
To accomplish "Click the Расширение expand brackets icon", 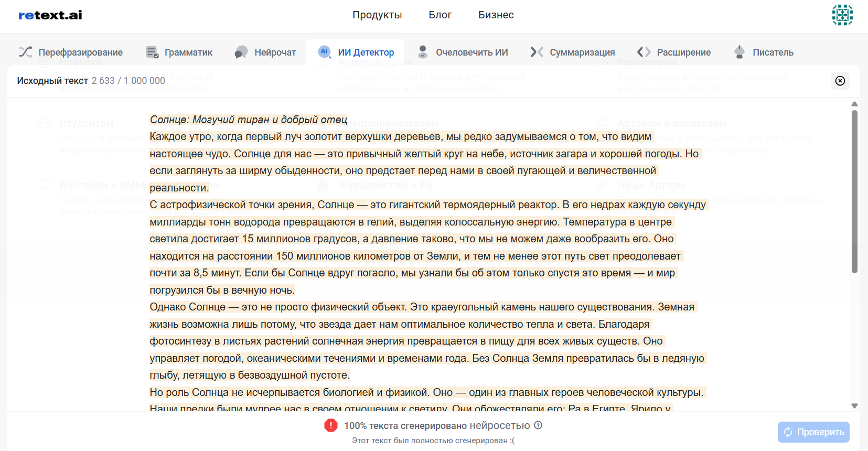I will click(644, 52).
